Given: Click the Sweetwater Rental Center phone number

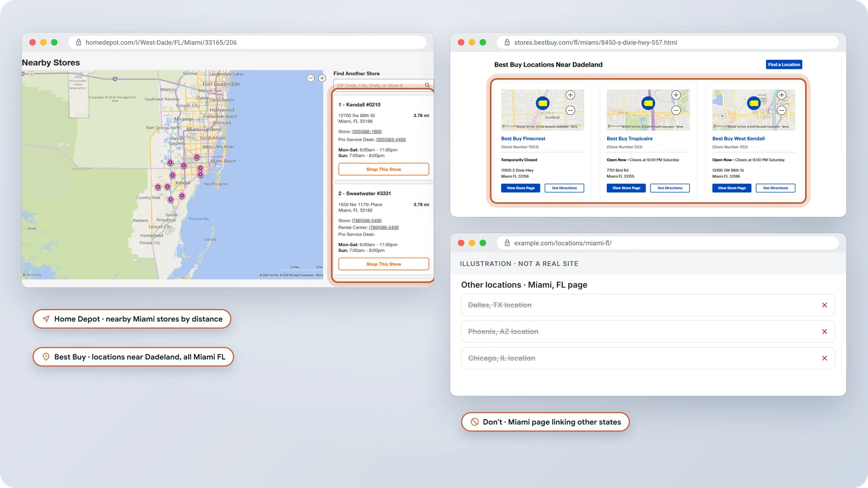Looking at the screenshot, I should [x=384, y=228].
